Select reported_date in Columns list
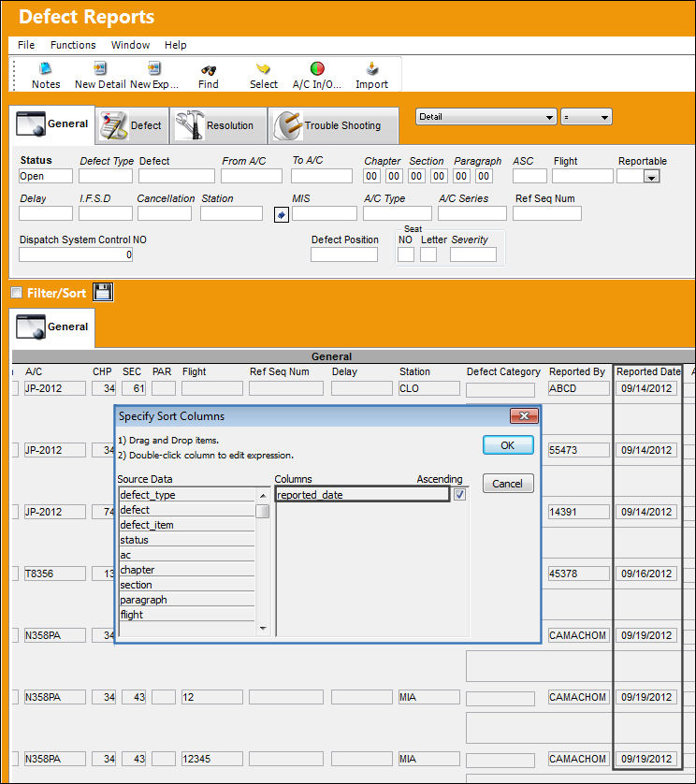 click(x=363, y=495)
